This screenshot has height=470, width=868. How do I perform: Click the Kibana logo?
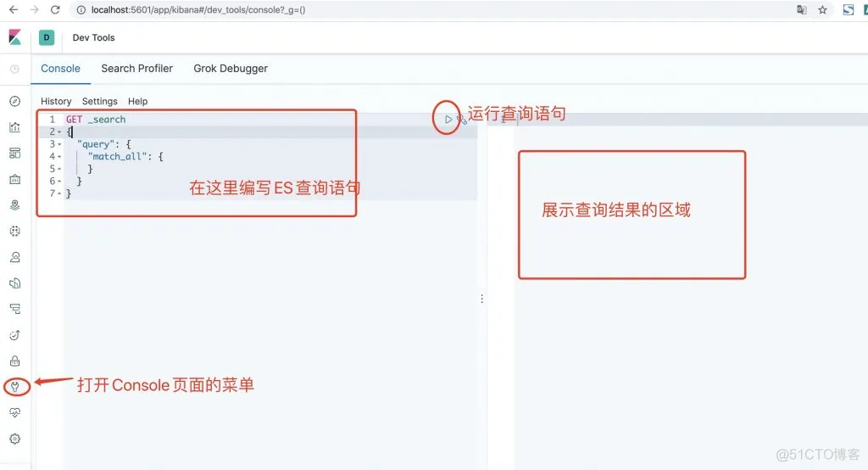click(x=15, y=37)
